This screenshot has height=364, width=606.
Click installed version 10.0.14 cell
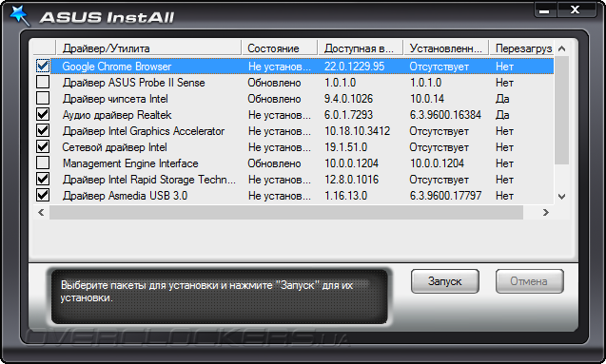pyautogui.click(x=427, y=99)
